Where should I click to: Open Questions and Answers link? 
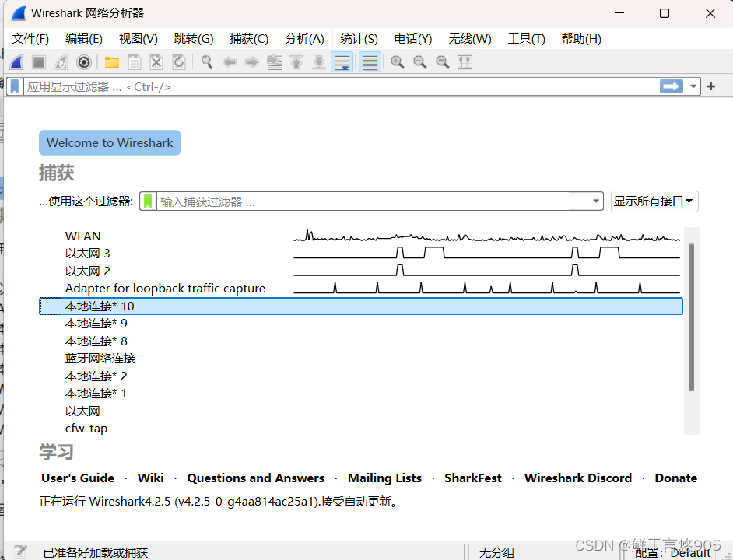(256, 478)
